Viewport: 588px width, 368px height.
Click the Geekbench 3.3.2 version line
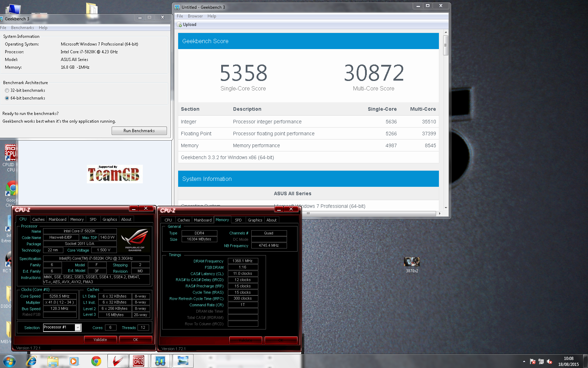pyautogui.click(x=227, y=157)
